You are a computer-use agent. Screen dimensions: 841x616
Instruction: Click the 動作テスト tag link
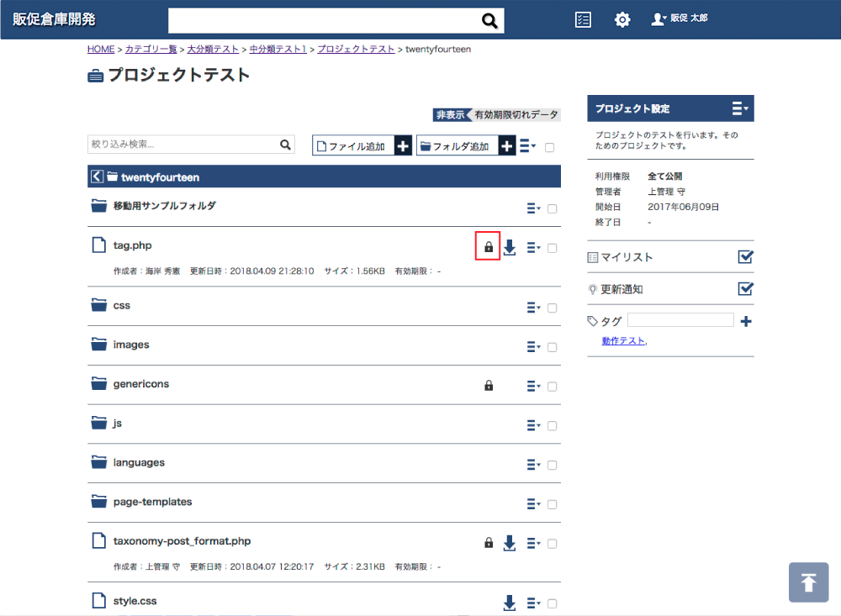623,340
